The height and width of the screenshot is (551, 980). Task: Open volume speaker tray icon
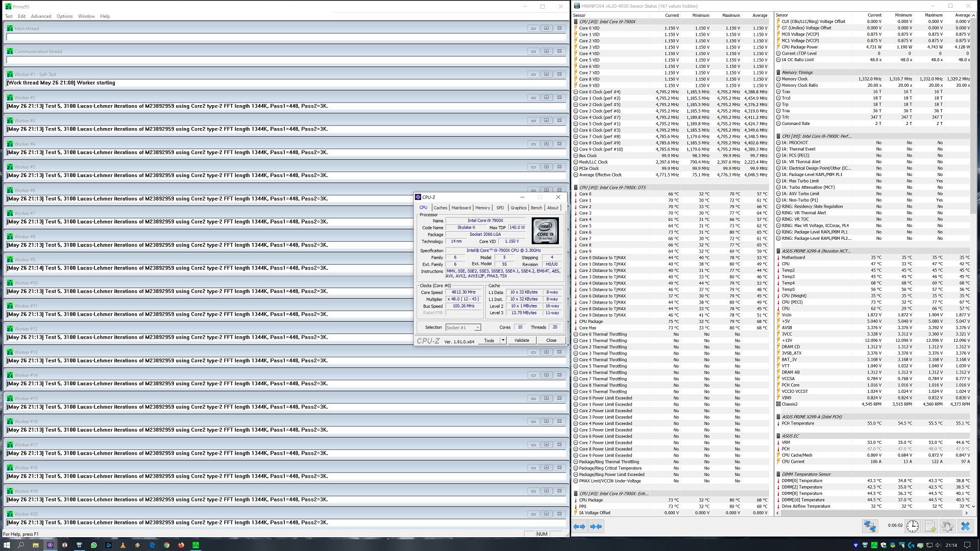[938, 545]
